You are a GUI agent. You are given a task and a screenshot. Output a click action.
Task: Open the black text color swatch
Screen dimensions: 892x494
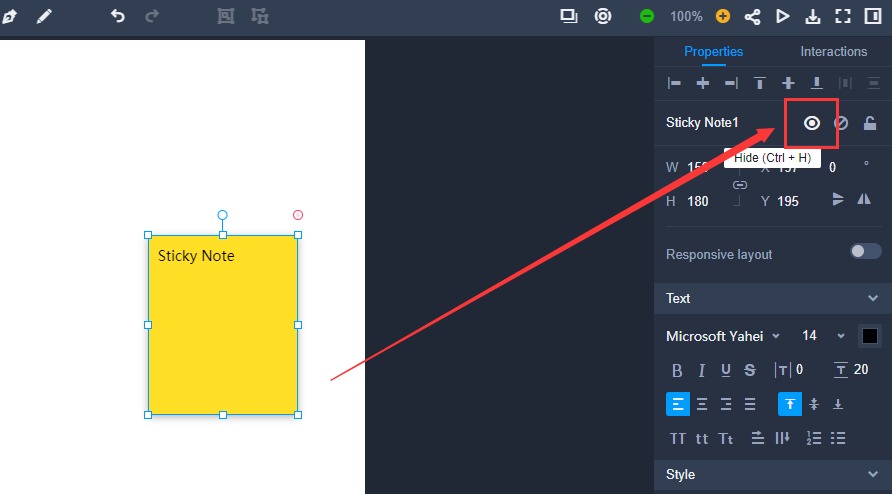tap(870, 336)
